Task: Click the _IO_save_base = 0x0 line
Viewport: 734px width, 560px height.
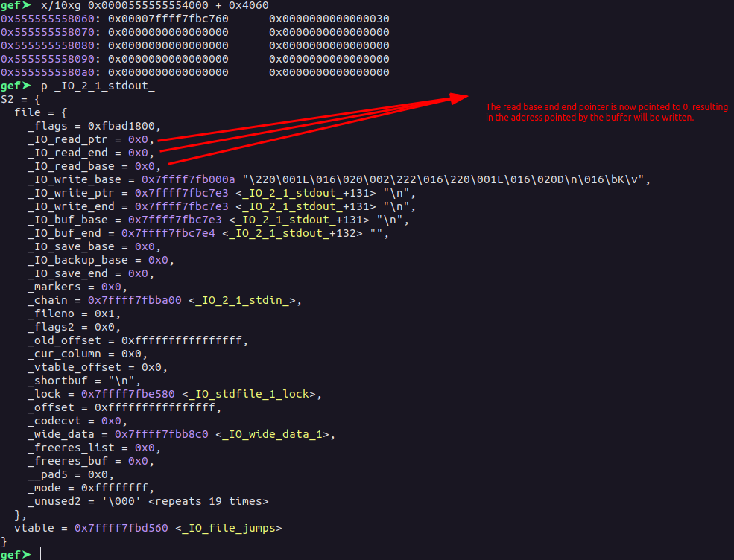Action: 94,247
